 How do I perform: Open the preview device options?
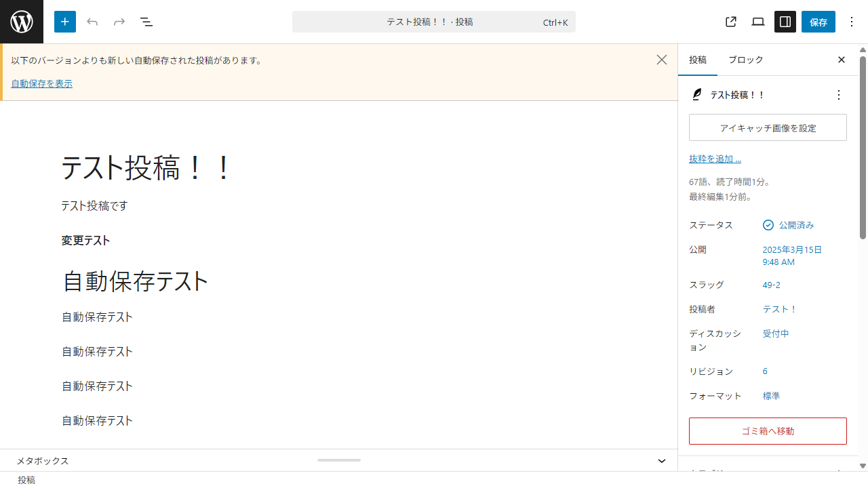[757, 21]
